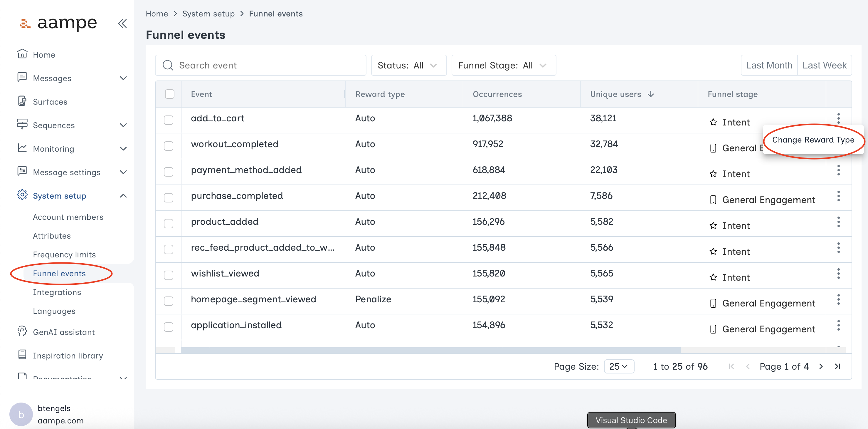Click the Home breadcrumb link
Viewport: 868px width, 429px height.
pos(157,14)
